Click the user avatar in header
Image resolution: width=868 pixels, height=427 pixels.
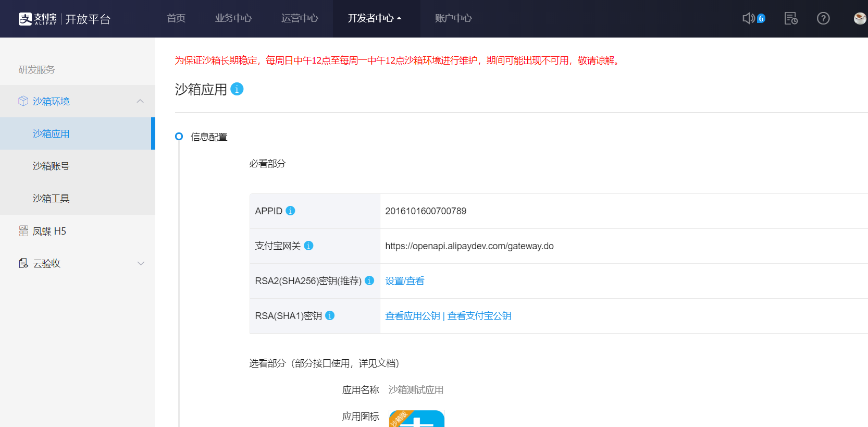pos(860,18)
